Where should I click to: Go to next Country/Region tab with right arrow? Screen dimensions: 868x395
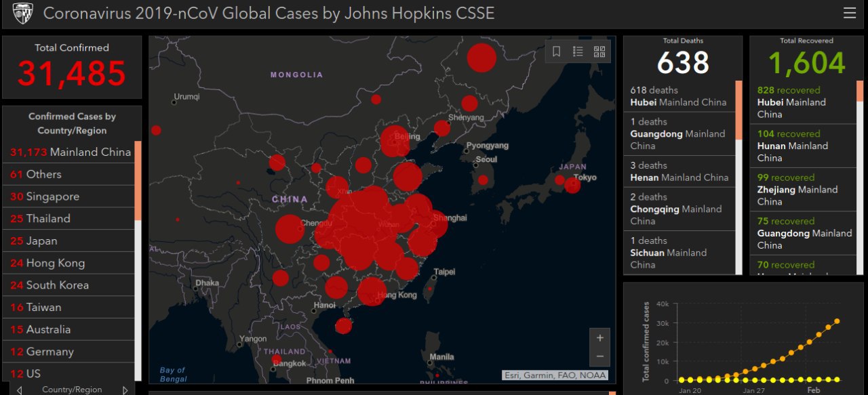125,390
